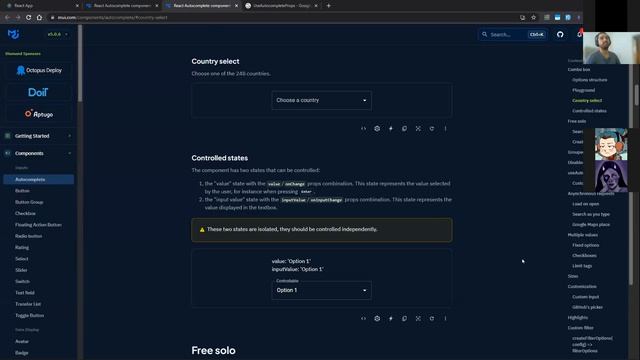640x360 pixels.
Task: Bookmark this page with star icon
Action: pos(533,18)
